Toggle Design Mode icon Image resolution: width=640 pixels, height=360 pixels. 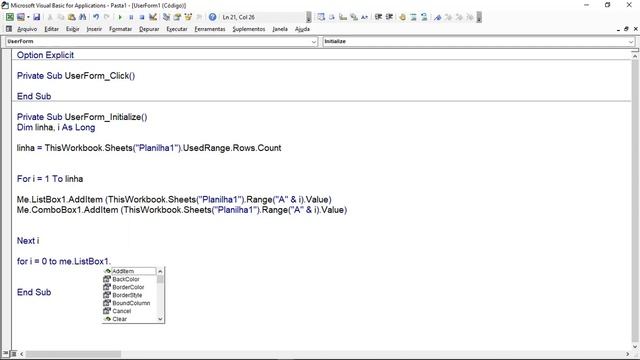click(x=153, y=17)
